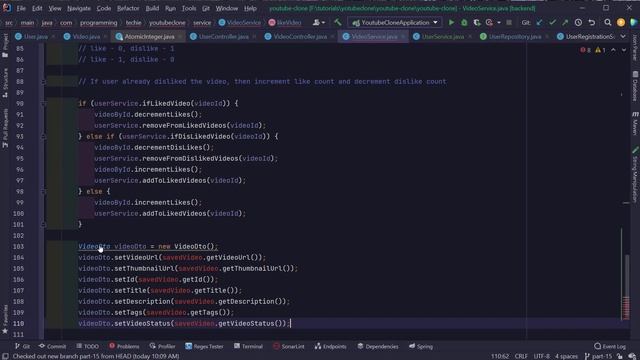
Task: Switch to the UserController.java tab
Action: (223, 37)
